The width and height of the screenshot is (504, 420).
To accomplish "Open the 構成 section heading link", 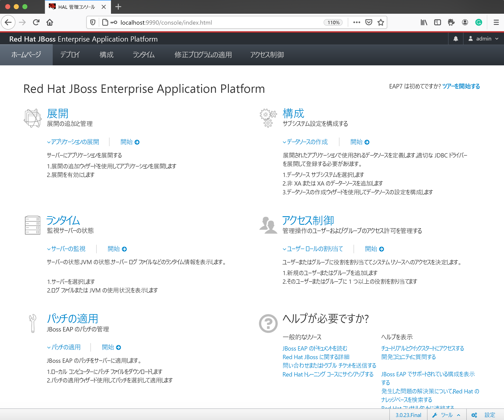I will point(293,114).
